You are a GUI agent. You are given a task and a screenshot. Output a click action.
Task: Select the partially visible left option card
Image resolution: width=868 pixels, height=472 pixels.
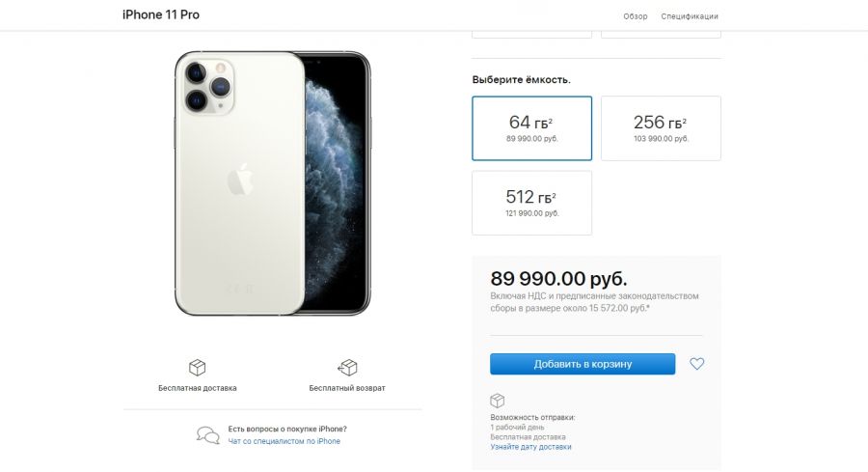532,34
